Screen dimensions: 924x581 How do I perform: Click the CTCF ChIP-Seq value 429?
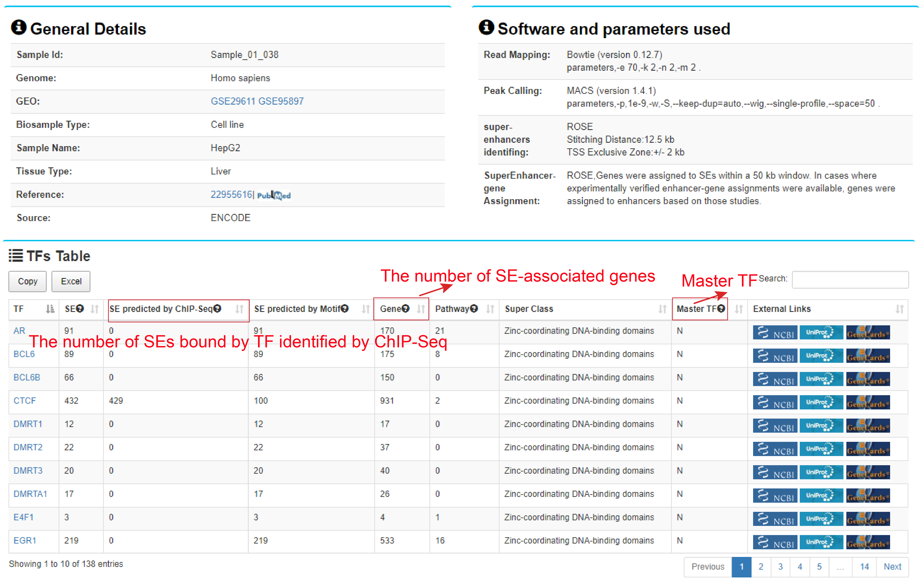116,401
